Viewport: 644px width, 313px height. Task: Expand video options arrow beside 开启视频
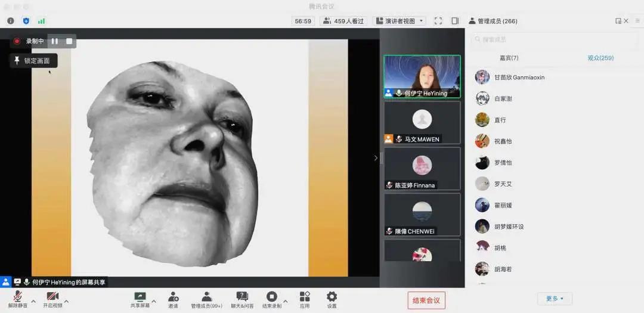66,301
